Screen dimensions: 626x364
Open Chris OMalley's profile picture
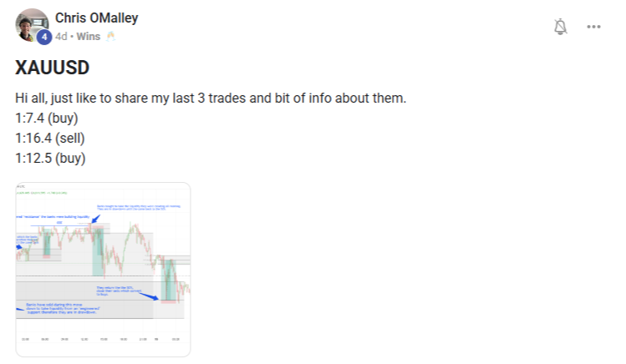pos(31,23)
